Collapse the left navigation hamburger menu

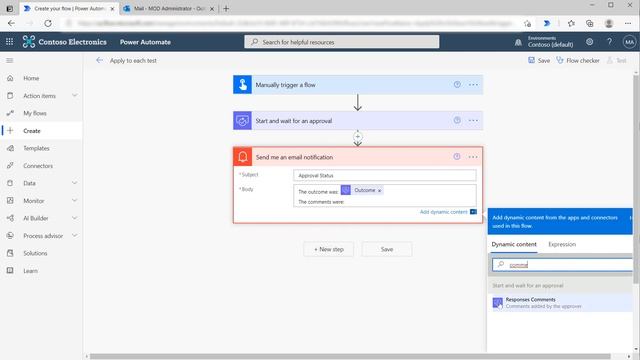click(10, 60)
